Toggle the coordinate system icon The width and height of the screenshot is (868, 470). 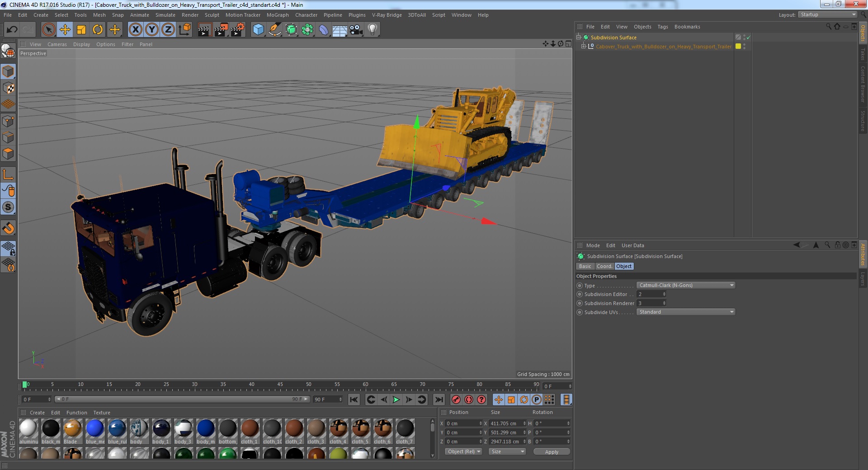pyautogui.click(x=185, y=30)
